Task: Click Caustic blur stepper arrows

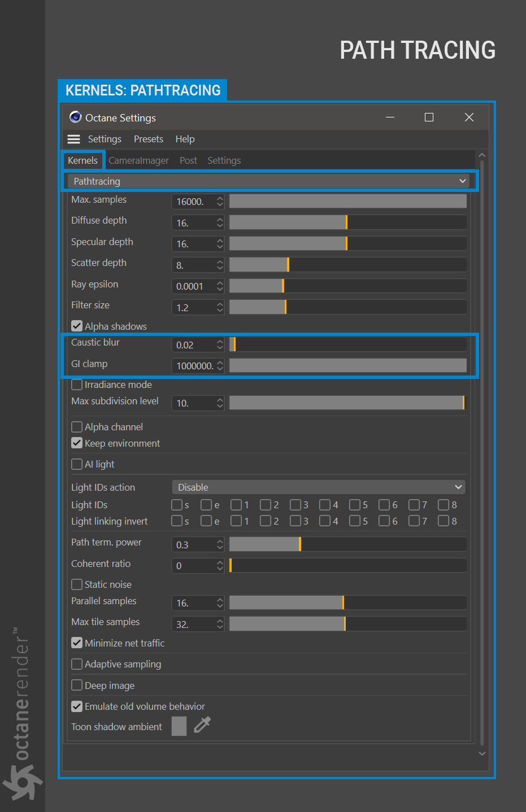Action: pyautogui.click(x=220, y=345)
